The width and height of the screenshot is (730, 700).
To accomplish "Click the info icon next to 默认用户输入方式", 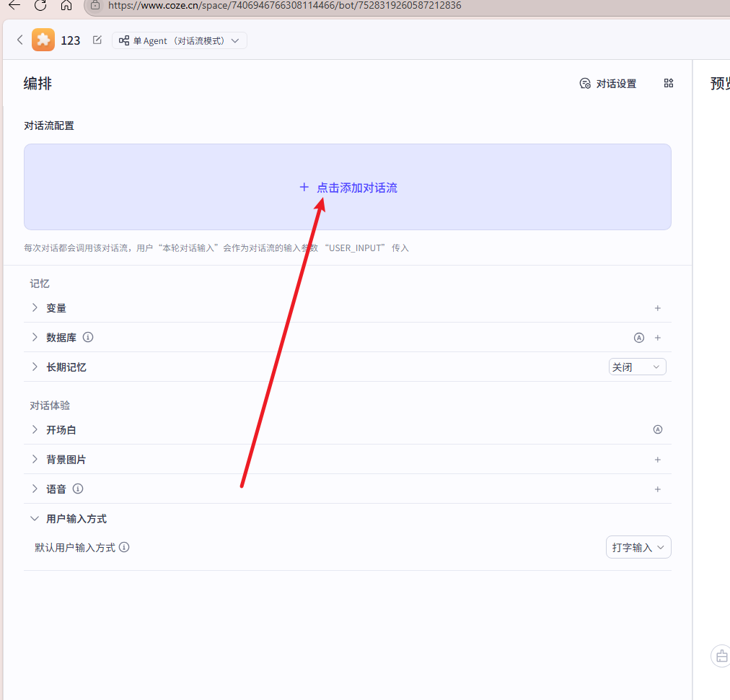I will tap(124, 547).
